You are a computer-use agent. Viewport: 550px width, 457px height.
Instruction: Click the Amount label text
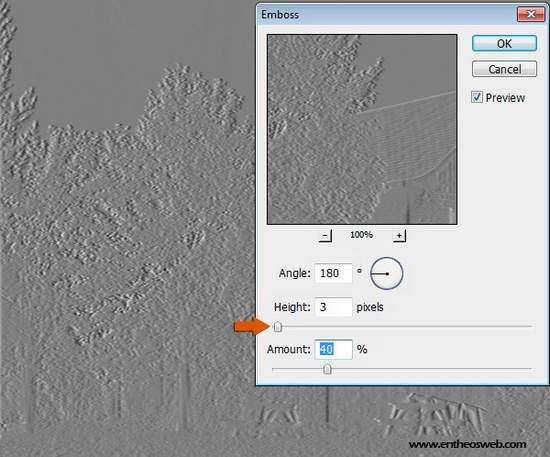coord(289,349)
